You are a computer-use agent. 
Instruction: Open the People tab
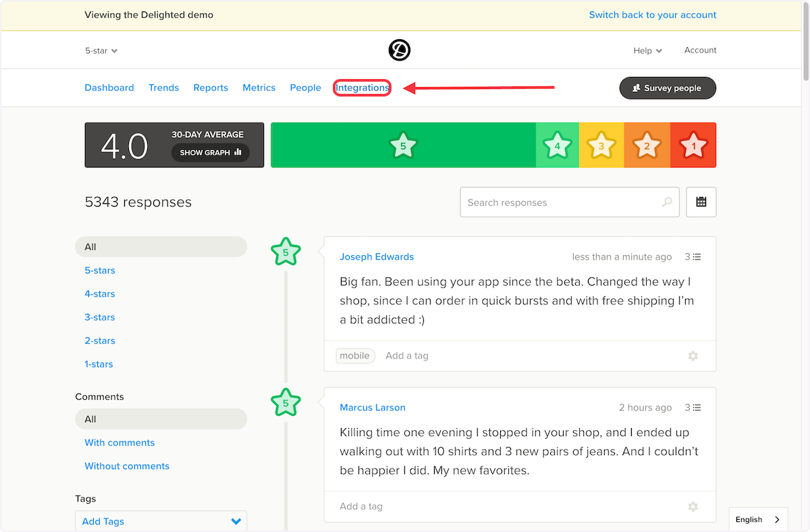305,88
